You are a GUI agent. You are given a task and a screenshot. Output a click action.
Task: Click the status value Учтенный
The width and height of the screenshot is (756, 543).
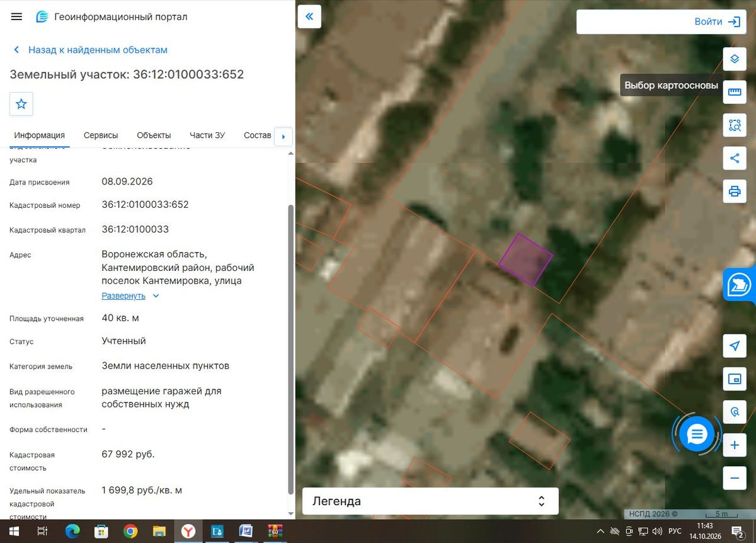click(123, 341)
